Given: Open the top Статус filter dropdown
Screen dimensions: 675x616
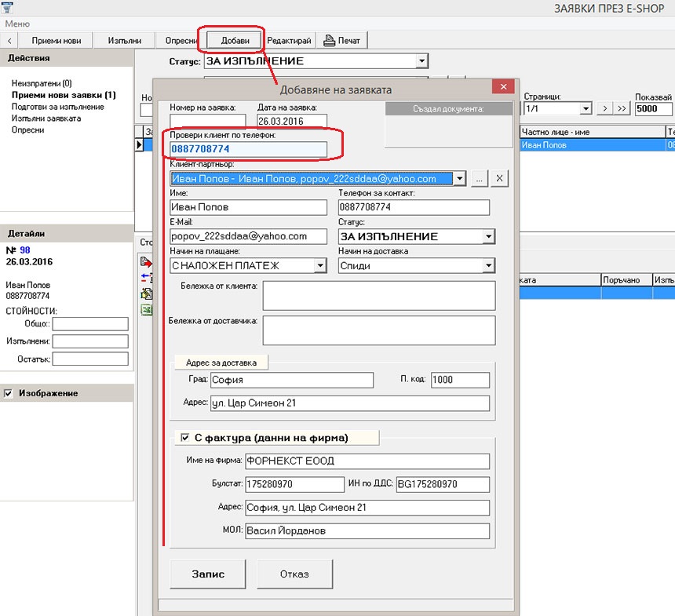Looking at the screenshot, I should 422,60.
